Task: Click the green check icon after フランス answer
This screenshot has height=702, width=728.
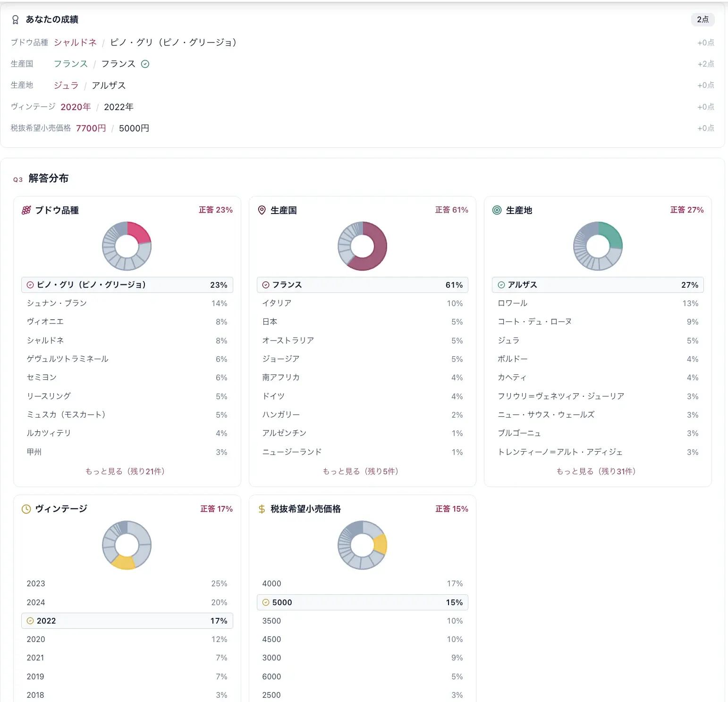Action: pos(145,64)
